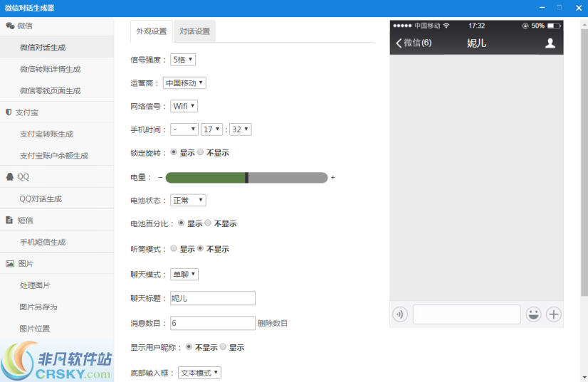Click 图片另存为 in sidebar
The image size is (588, 382).
click(57, 307)
